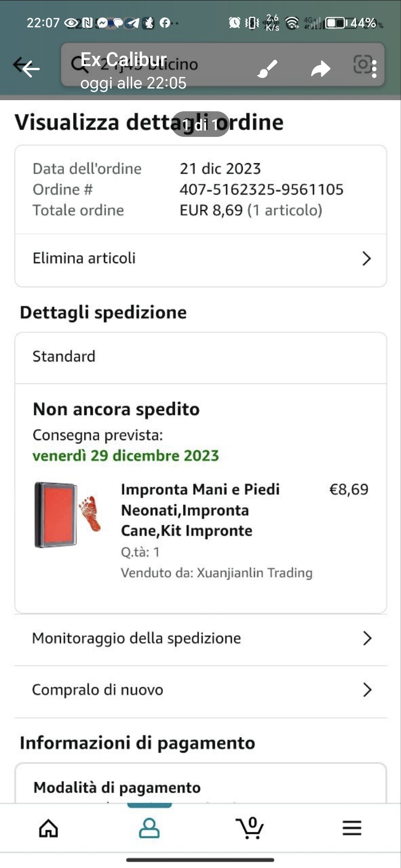Open the brush edit tool

267,69
